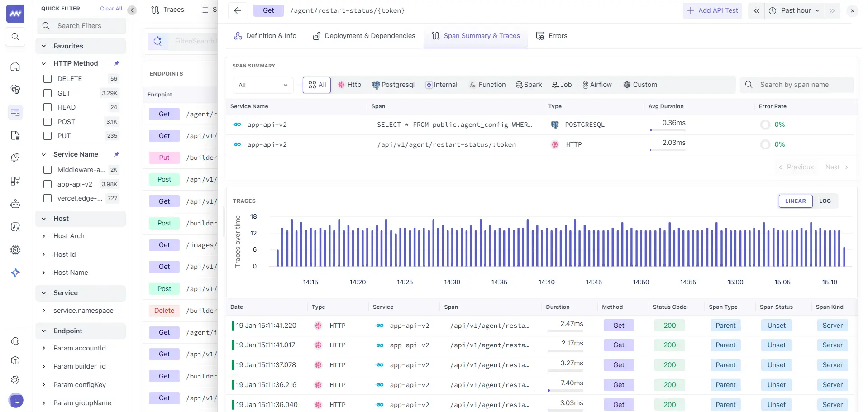868x412 pixels.
Task: Pin the HTTP Method filter
Action: pos(117,63)
